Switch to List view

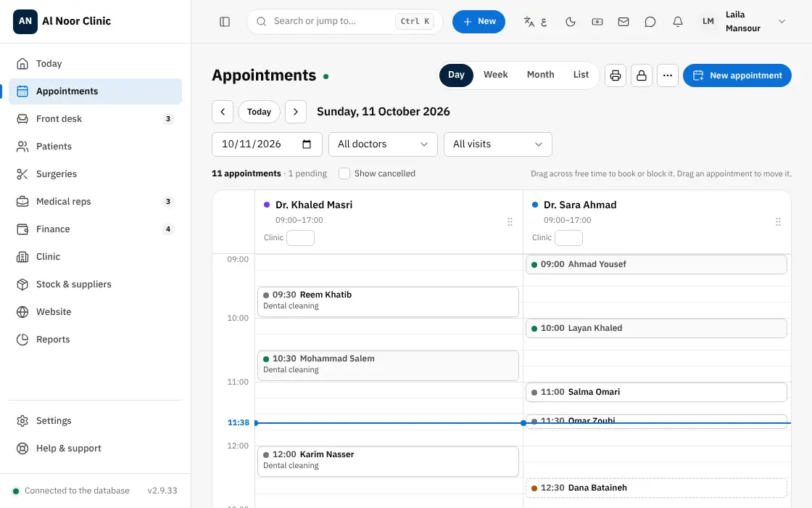(x=581, y=75)
